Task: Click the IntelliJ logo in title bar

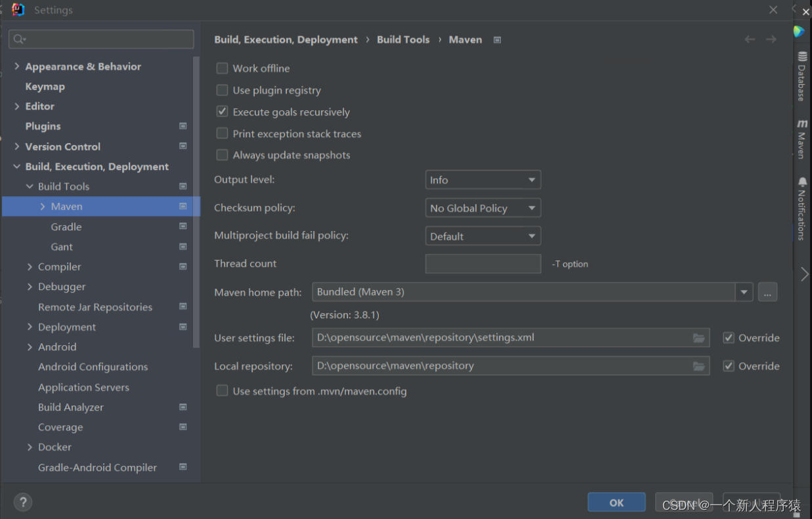Action: click(18, 10)
